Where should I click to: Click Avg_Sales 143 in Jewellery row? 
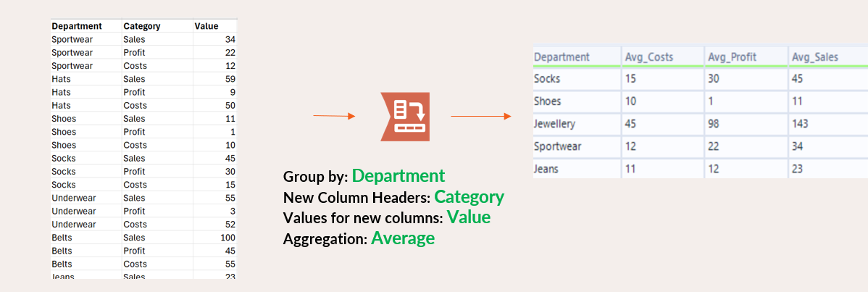tap(799, 124)
